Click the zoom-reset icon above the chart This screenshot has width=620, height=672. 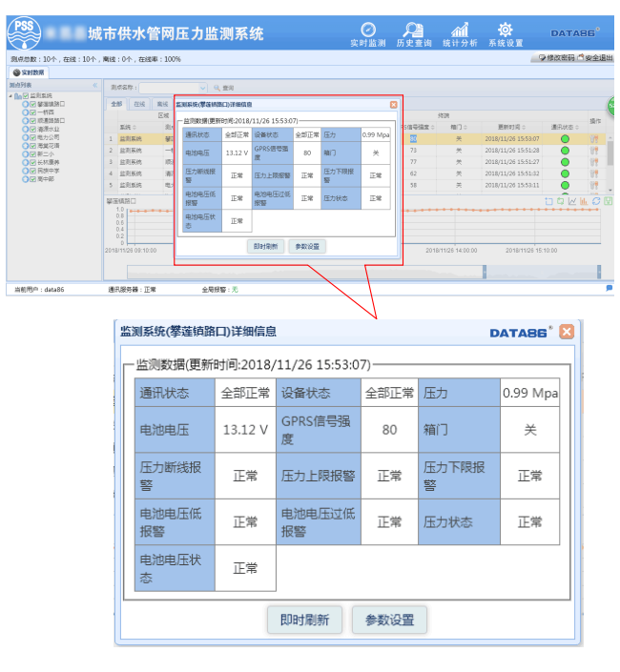(561, 201)
